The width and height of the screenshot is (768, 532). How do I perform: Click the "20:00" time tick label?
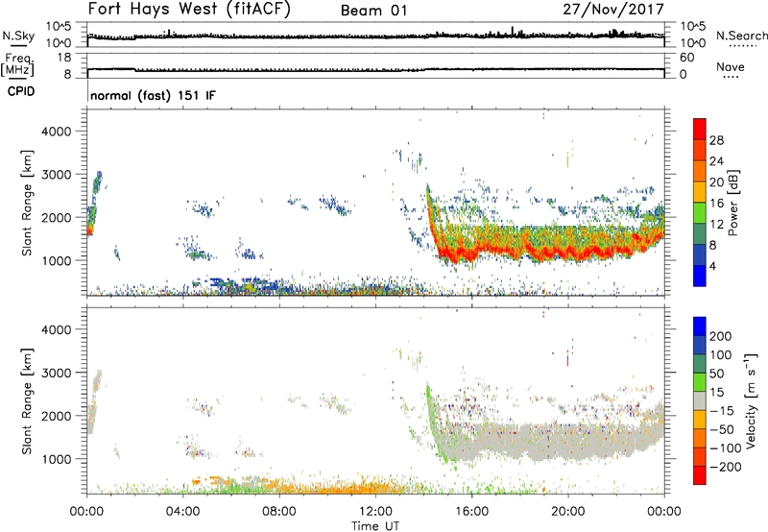point(568,512)
